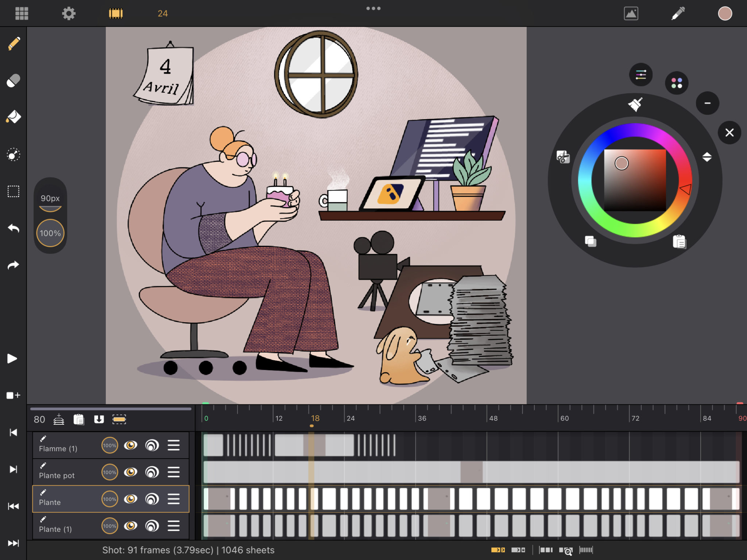Toggle onion skin for Plante layer

tap(152, 499)
